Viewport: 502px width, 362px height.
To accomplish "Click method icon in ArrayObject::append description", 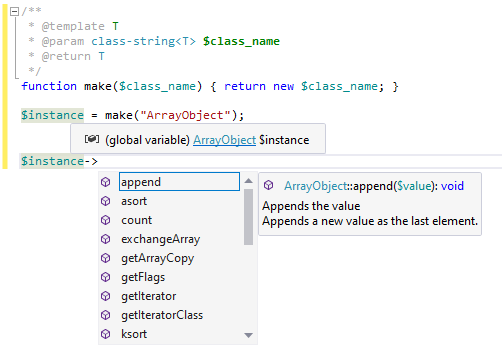I will tap(269, 185).
